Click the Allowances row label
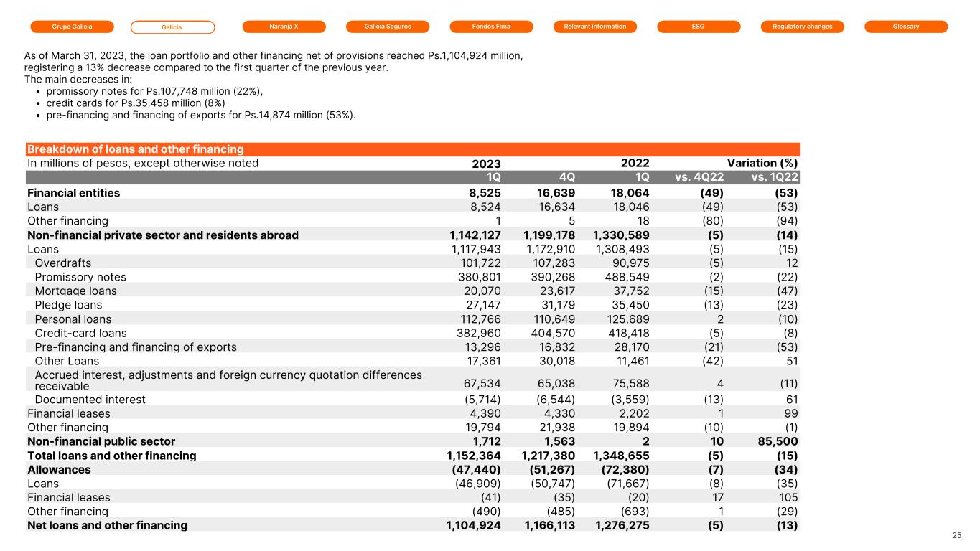The image size is (980, 551). (59, 469)
